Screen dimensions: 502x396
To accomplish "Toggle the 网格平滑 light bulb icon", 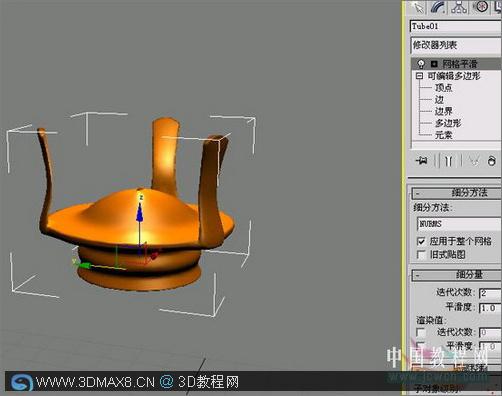I will click(x=421, y=64).
